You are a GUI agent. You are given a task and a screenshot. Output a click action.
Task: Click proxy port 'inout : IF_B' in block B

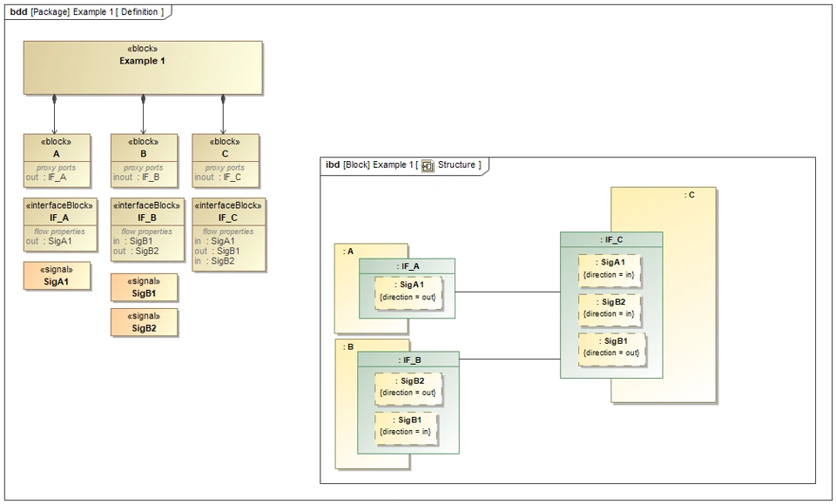coord(137,178)
